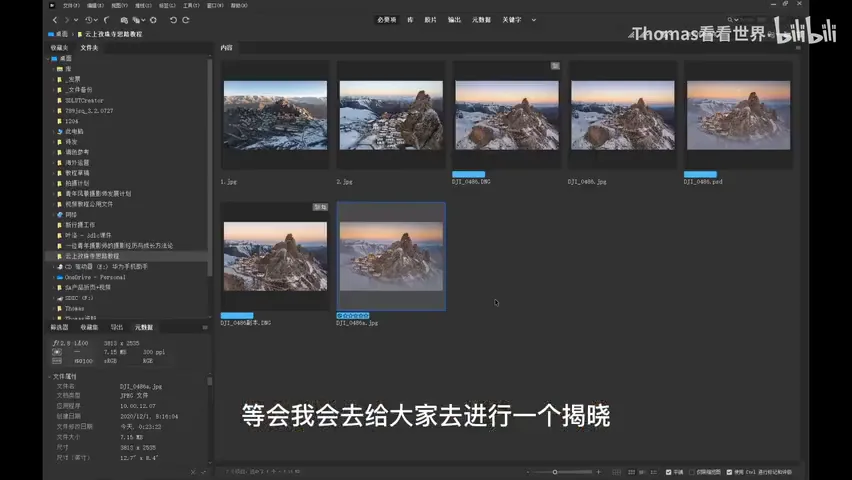This screenshot has width=852, height=480.
Task: Click blue label under DJI_0486.psd
Action: (700, 174)
